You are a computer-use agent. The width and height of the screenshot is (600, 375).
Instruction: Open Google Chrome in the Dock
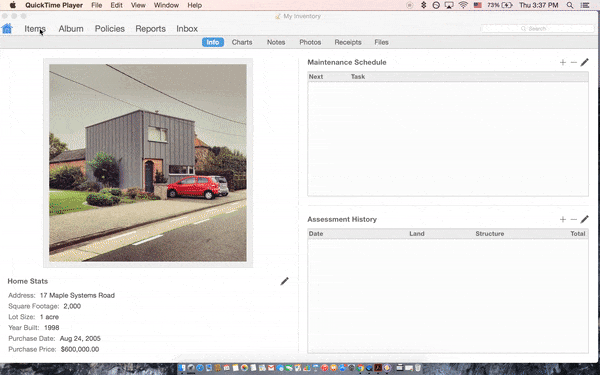[x=360, y=368]
